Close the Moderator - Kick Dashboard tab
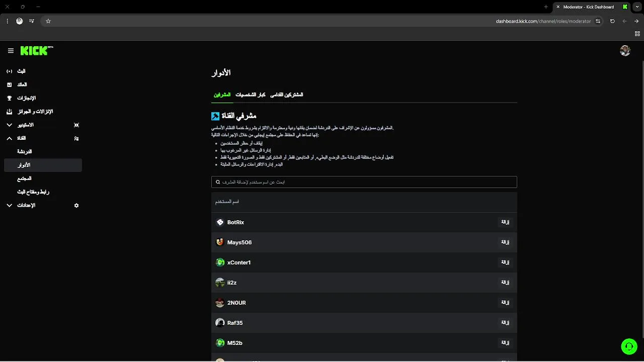644x362 pixels. click(558, 7)
